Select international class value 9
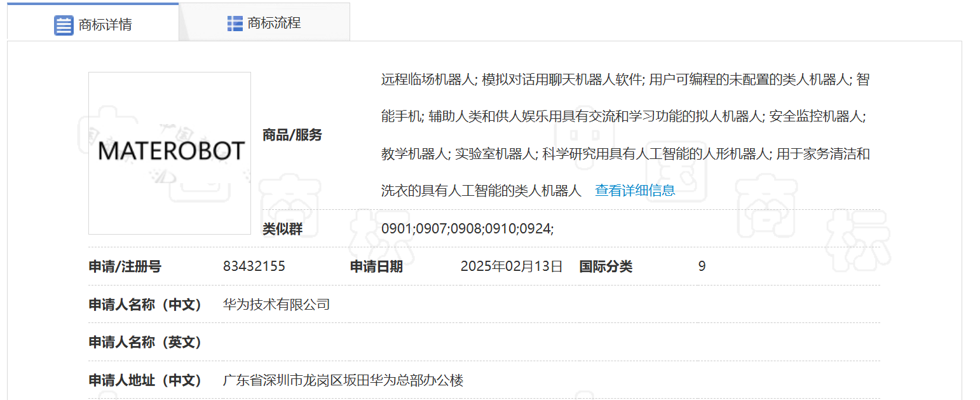980x400 pixels. 702,266
